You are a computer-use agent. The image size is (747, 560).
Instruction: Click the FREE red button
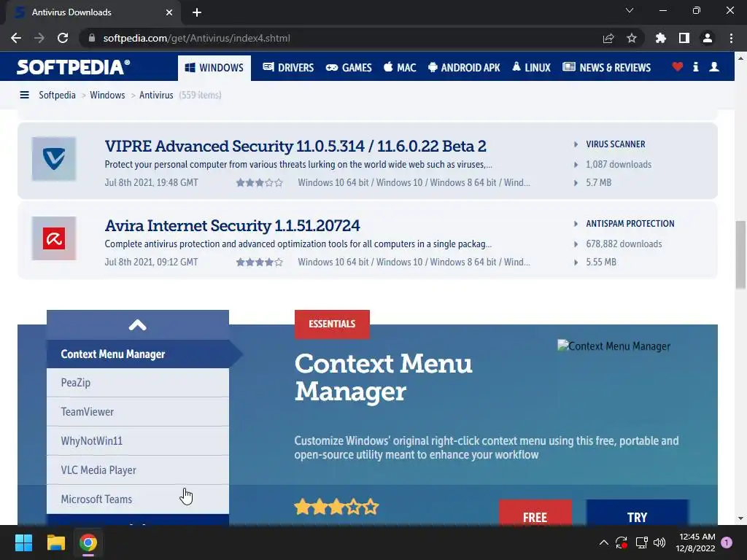pos(535,513)
